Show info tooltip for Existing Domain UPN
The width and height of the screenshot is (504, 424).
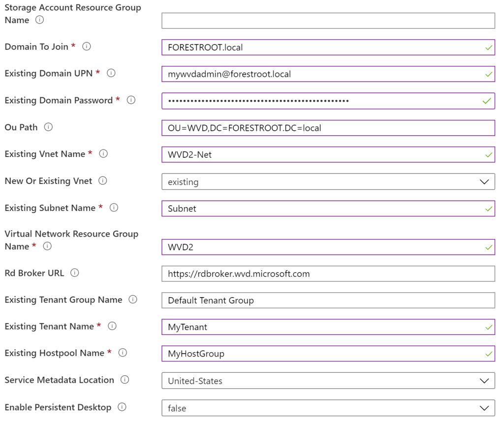coord(111,73)
